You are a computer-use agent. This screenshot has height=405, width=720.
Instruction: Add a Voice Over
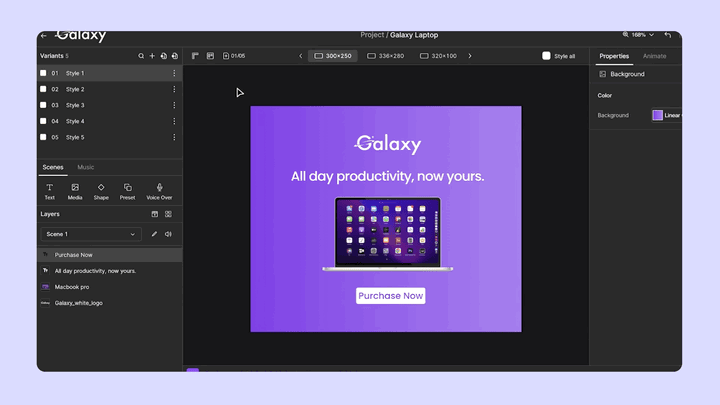[x=159, y=191]
